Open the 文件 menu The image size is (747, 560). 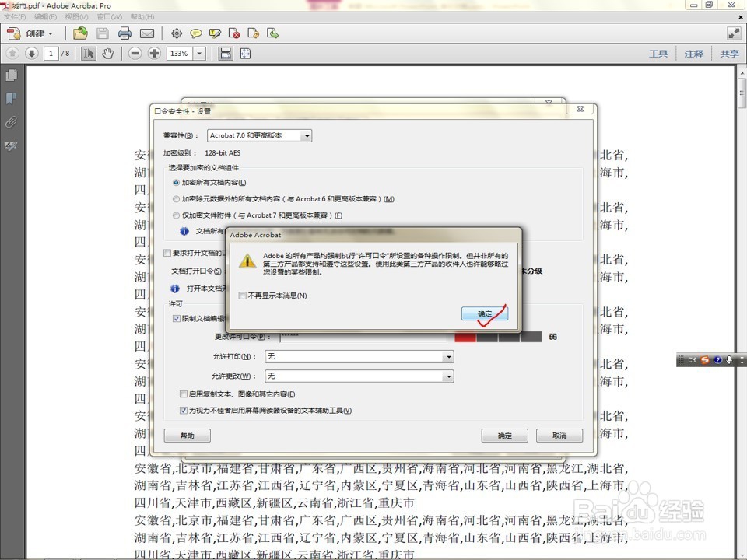[x=15, y=16]
